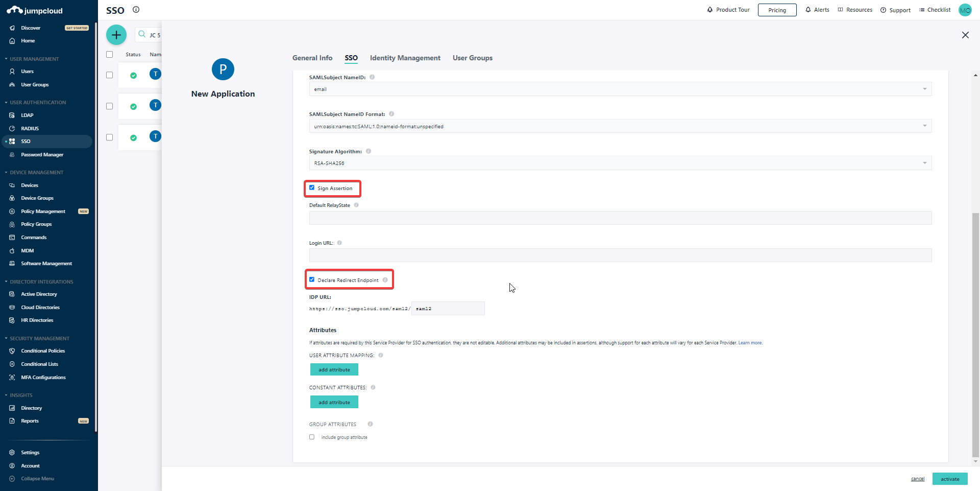Click the activate button

[x=949, y=479]
